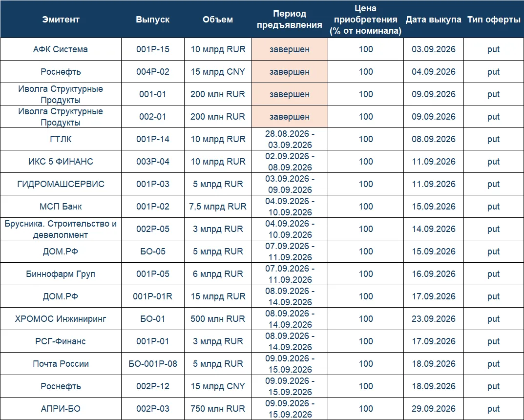Click issue cell 002P-12
The width and height of the screenshot is (524, 420).
[x=153, y=386]
